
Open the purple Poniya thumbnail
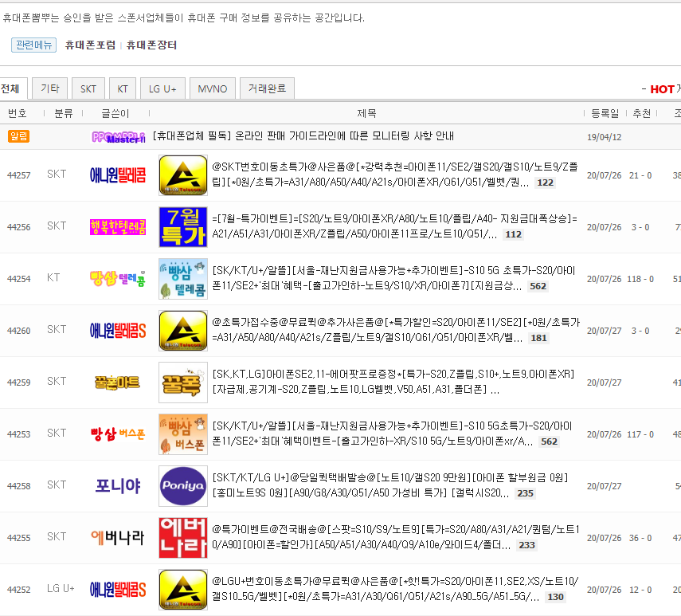click(183, 485)
